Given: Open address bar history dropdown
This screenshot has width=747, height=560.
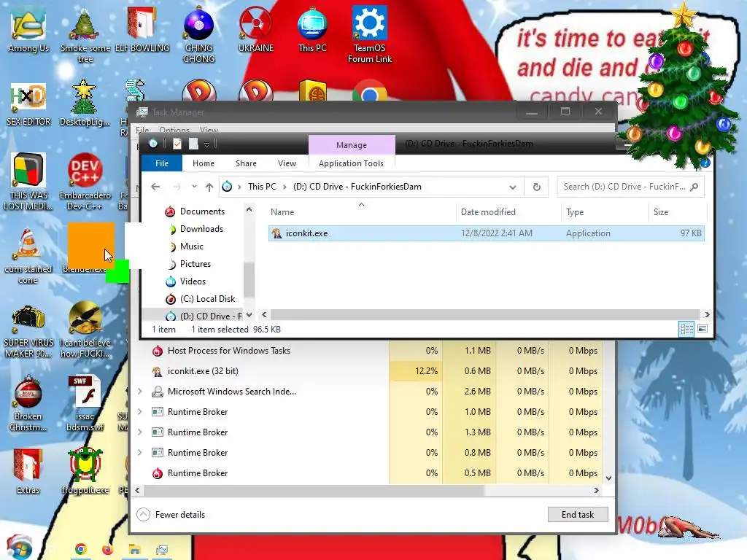Looking at the screenshot, I should pyautogui.click(x=513, y=187).
